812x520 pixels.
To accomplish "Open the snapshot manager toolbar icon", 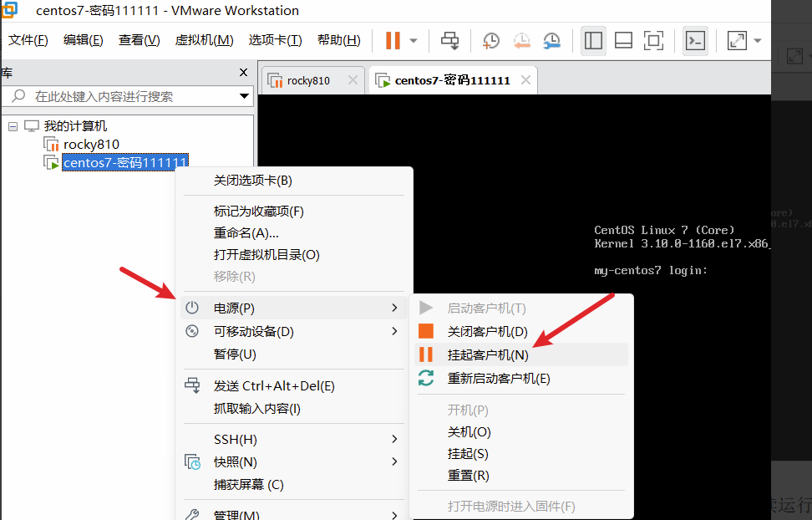I will click(552, 40).
